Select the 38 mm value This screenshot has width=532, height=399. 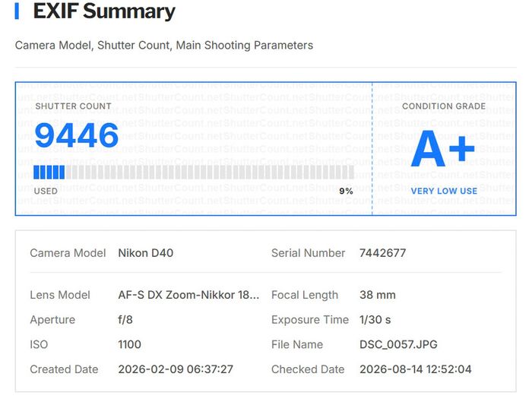pyautogui.click(x=377, y=295)
